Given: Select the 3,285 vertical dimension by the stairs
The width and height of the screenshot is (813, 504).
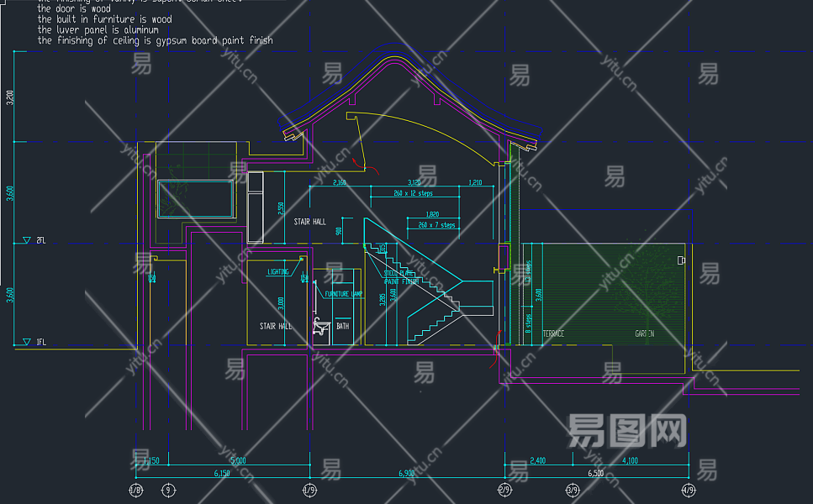Looking at the screenshot, I should 383,299.
